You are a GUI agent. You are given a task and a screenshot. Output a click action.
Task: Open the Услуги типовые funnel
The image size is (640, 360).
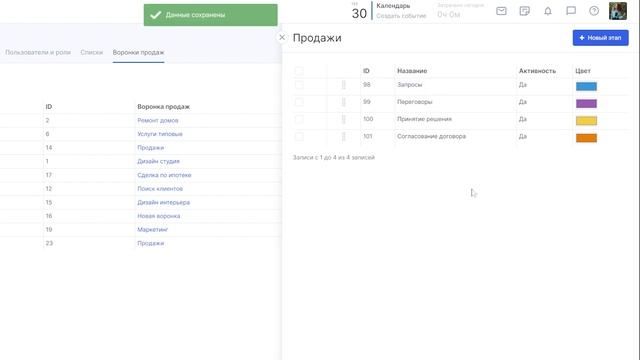pyautogui.click(x=160, y=134)
